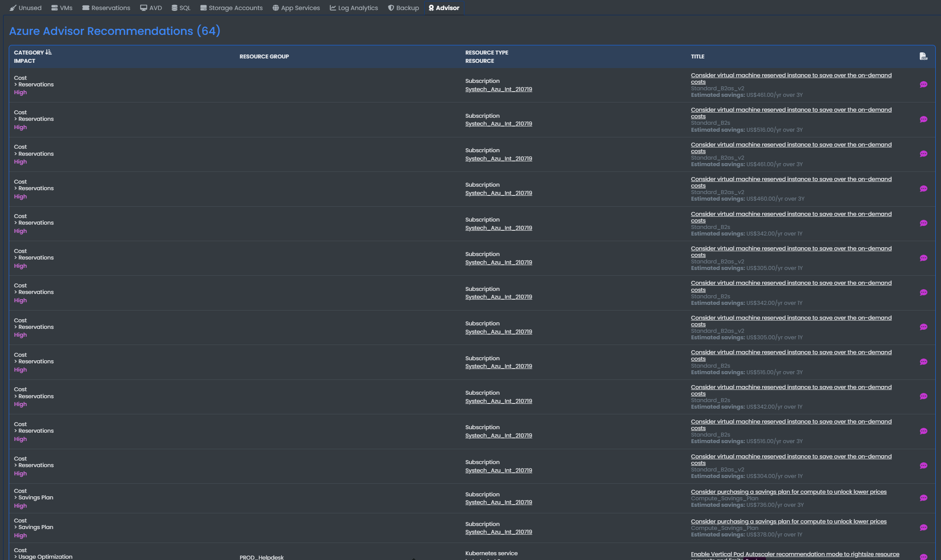941x560 pixels.
Task: Click Subscription resource type in US$378.00/yr row
Action: pos(482,524)
